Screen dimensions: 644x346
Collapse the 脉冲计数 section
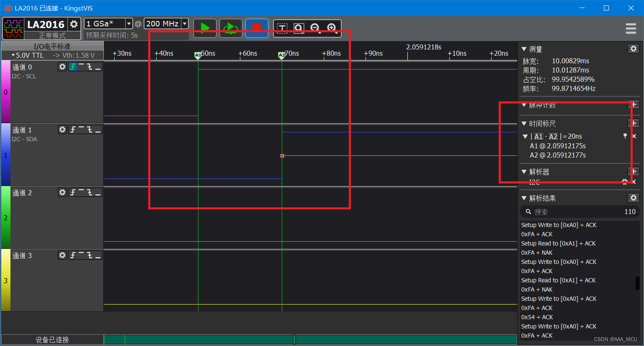point(524,105)
